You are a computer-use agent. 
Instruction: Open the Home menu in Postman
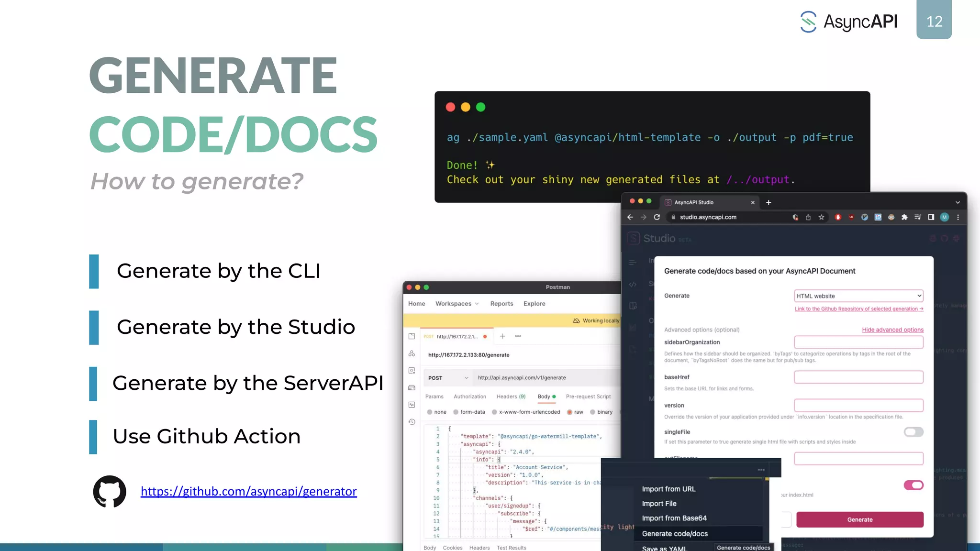pos(416,304)
